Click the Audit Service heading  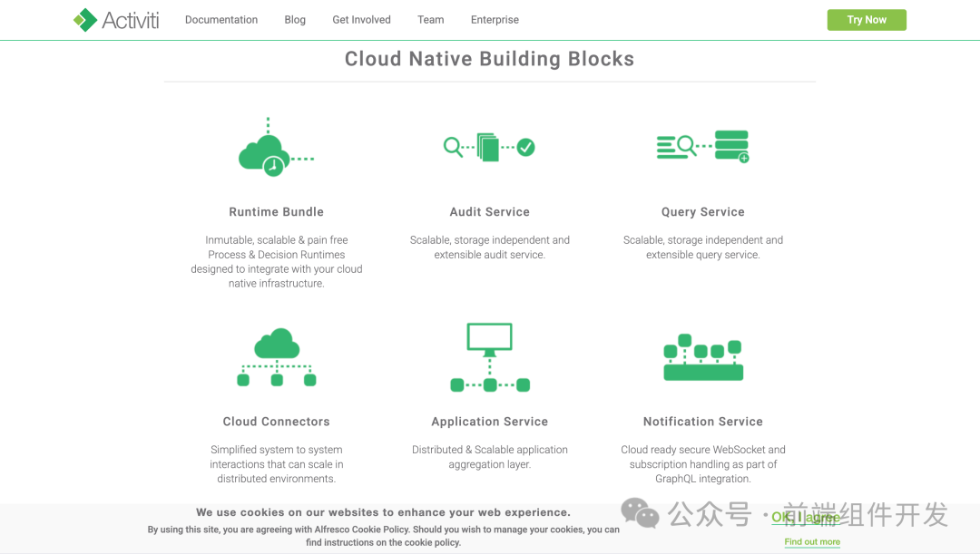489,212
